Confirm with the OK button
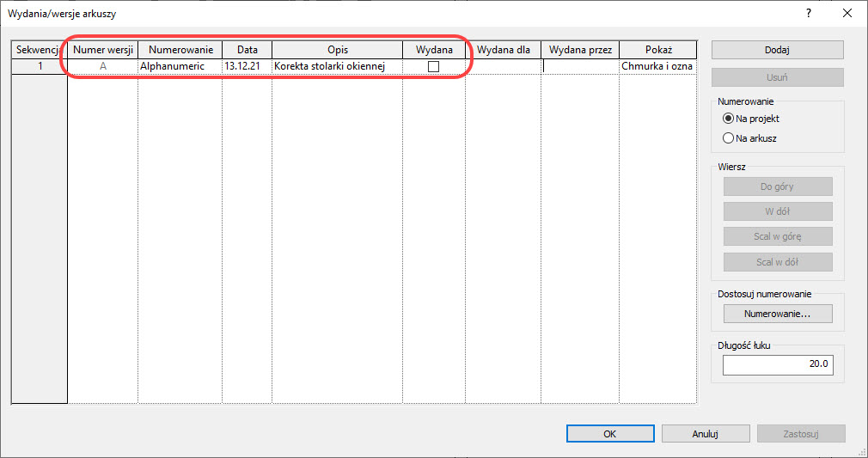Screen dimensions: 868x458 point(609,434)
